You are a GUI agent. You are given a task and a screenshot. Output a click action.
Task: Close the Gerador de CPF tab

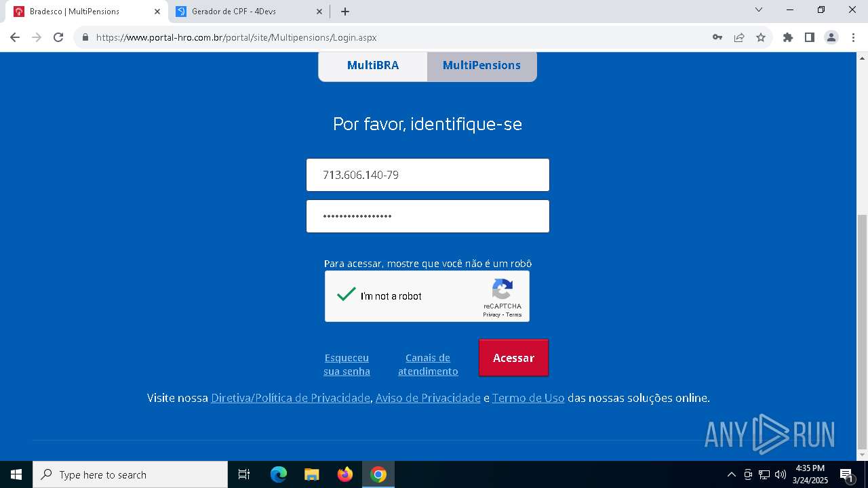pyautogui.click(x=320, y=12)
